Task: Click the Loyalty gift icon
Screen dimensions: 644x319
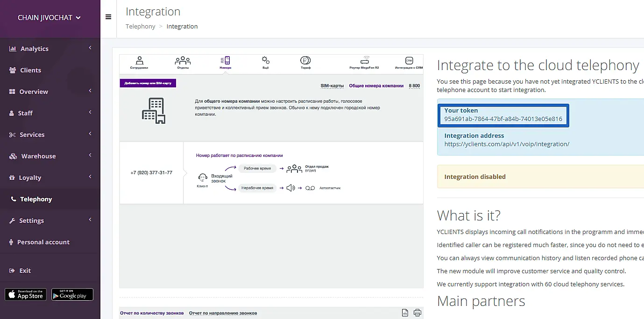Action: tap(12, 177)
